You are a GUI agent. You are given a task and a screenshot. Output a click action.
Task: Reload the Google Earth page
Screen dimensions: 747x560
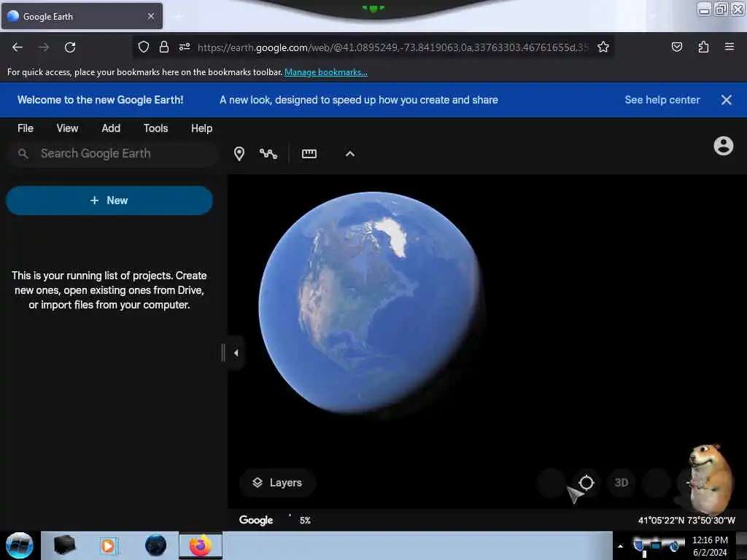[x=70, y=47]
